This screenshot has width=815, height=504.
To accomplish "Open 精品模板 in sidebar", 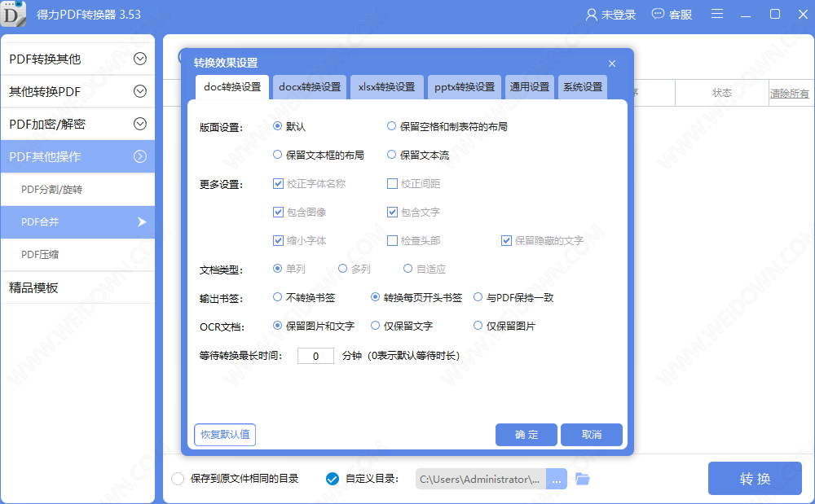I will click(x=77, y=287).
